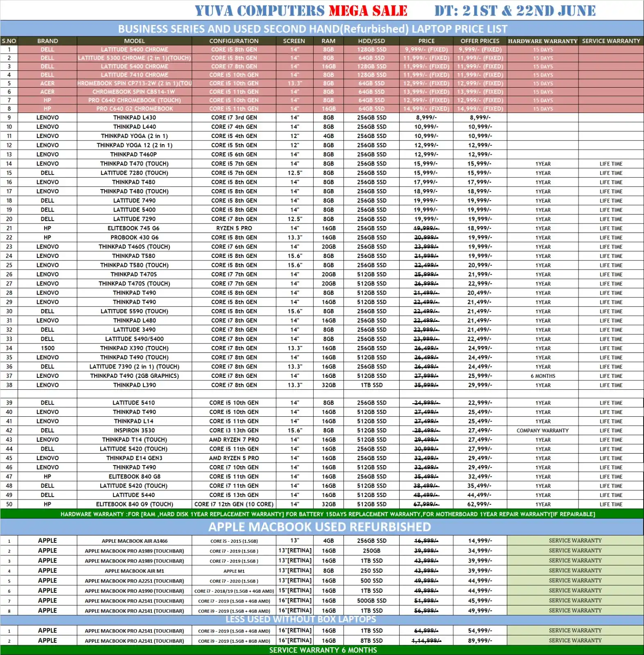Viewport: 644px width, 655px height.
Task: Click the APPLE MACBOOK USED REFURBISHED heading
Action: (319, 527)
